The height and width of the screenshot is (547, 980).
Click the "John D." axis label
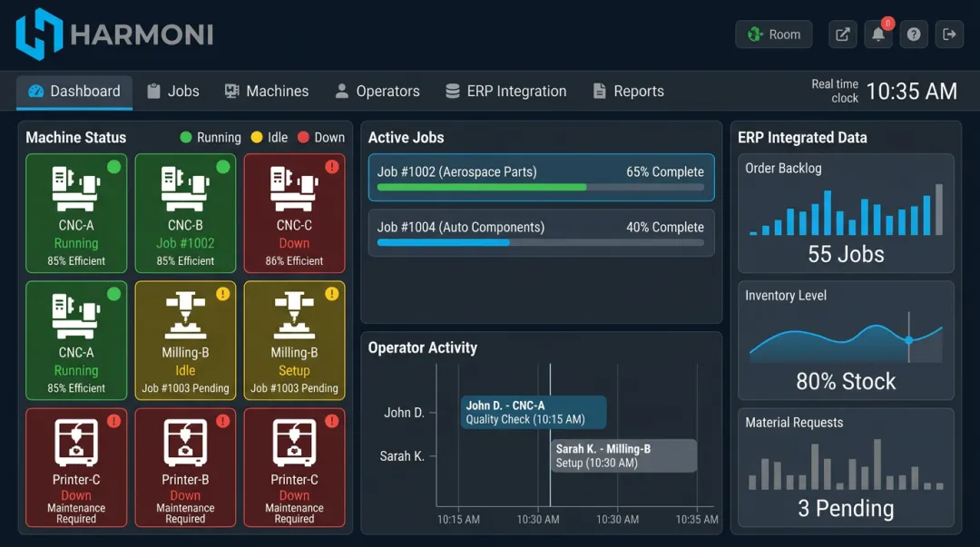tap(405, 413)
